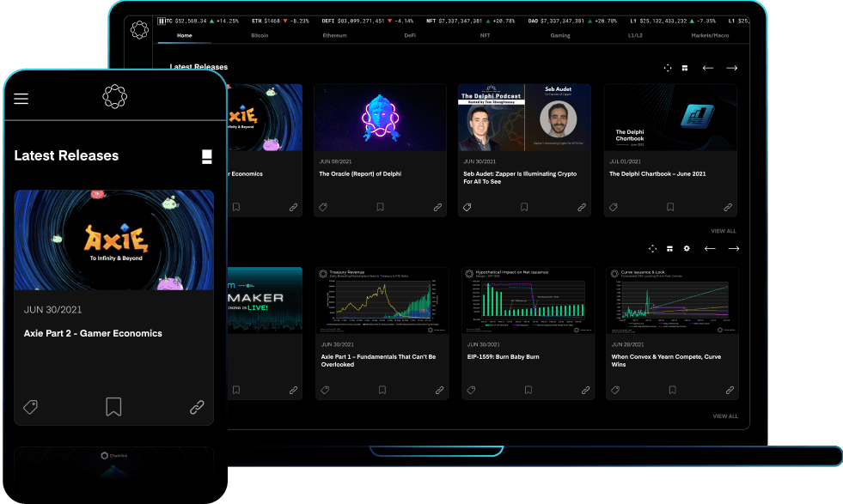The height and width of the screenshot is (504, 843).
Task: Open the tag icon on phone Axie Part 2 card
Action: [x=30, y=407]
